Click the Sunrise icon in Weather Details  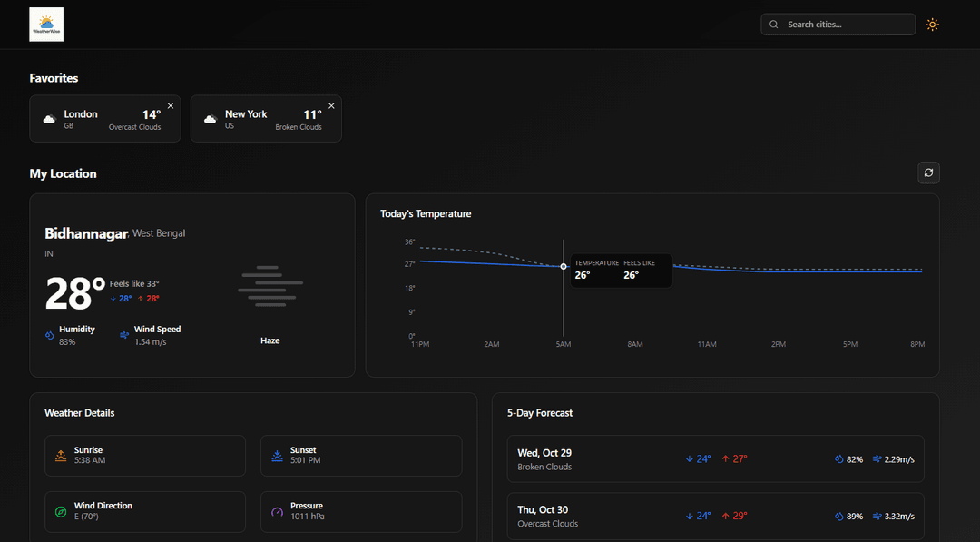tap(61, 456)
